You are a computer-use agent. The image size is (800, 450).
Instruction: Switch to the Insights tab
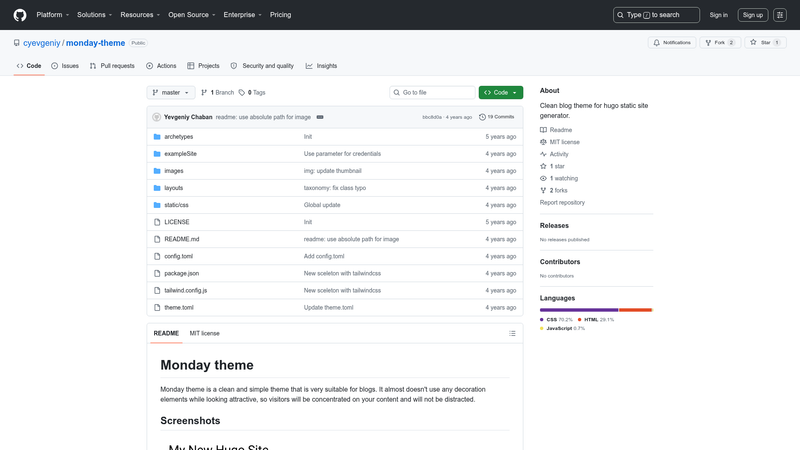click(x=321, y=66)
